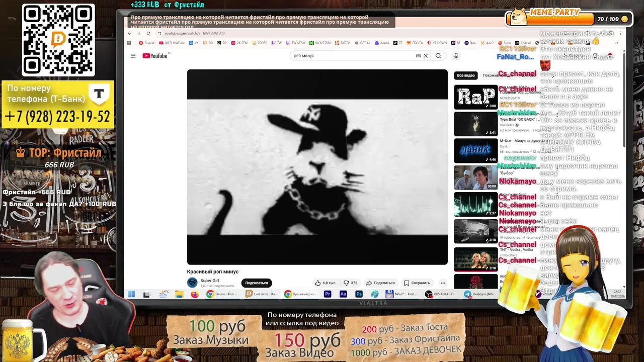
Task: Launch Firefox from the taskbar
Action: tap(195, 294)
